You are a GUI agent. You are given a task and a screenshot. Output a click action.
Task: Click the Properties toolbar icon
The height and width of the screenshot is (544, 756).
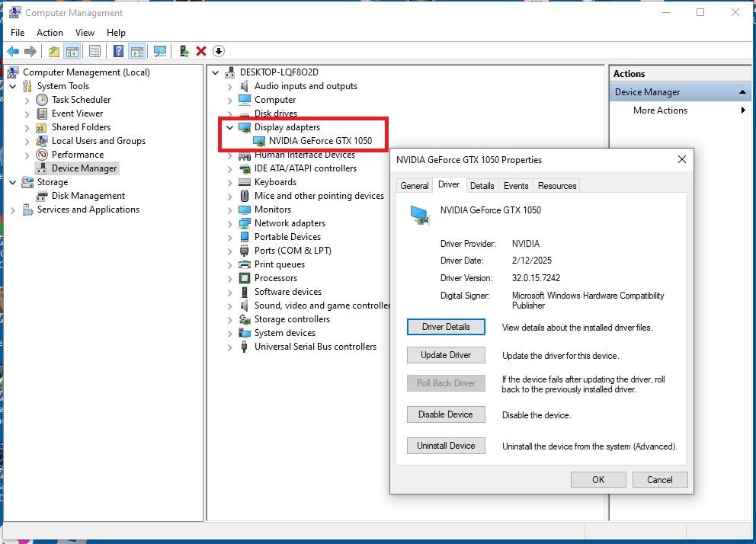[x=94, y=51]
